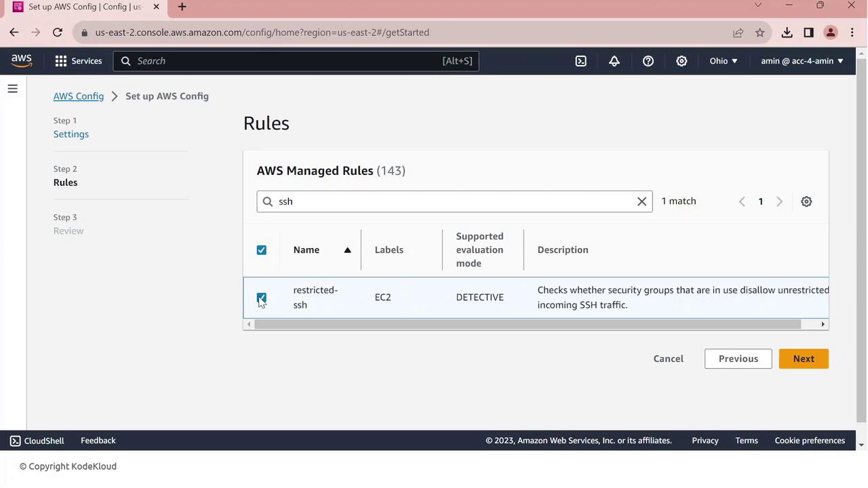Click the browser forward arrow
Screen dimensions: 868x488
pyautogui.click(x=36, y=33)
